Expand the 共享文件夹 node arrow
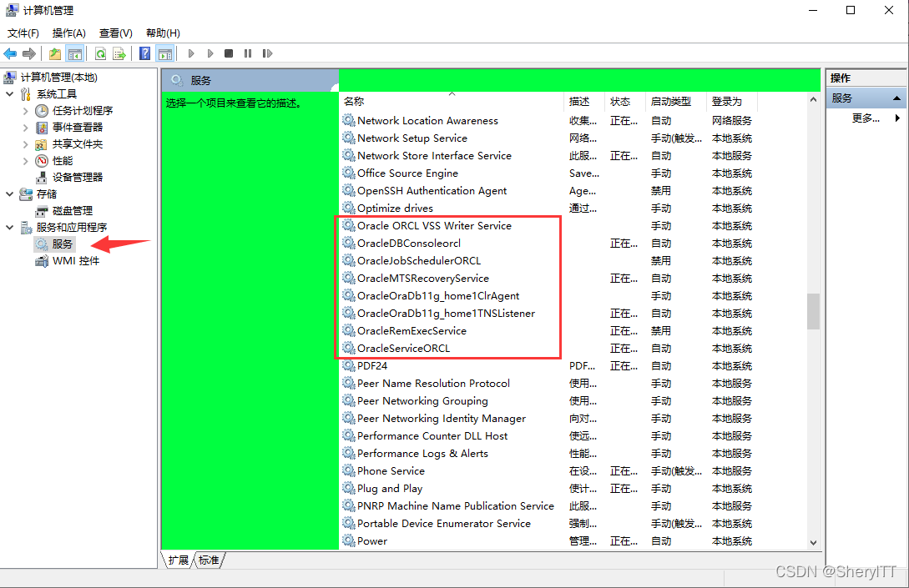The height and width of the screenshot is (588, 909). 26,144
